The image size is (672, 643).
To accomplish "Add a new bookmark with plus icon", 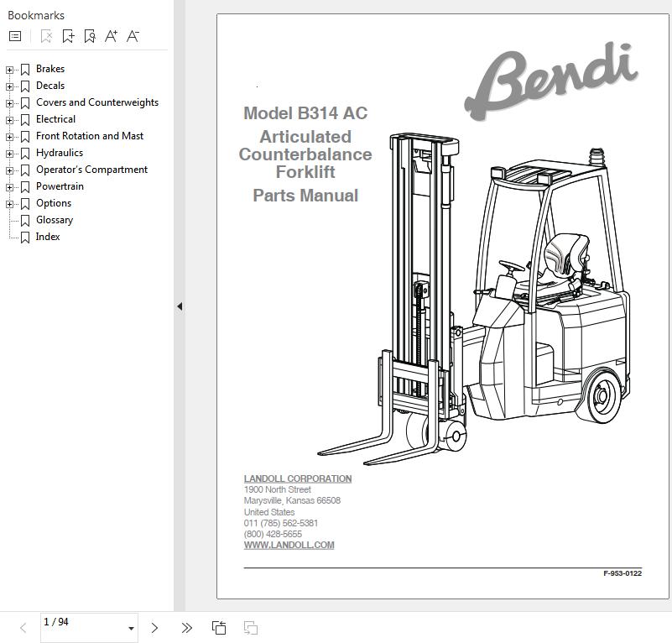I will coord(68,36).
